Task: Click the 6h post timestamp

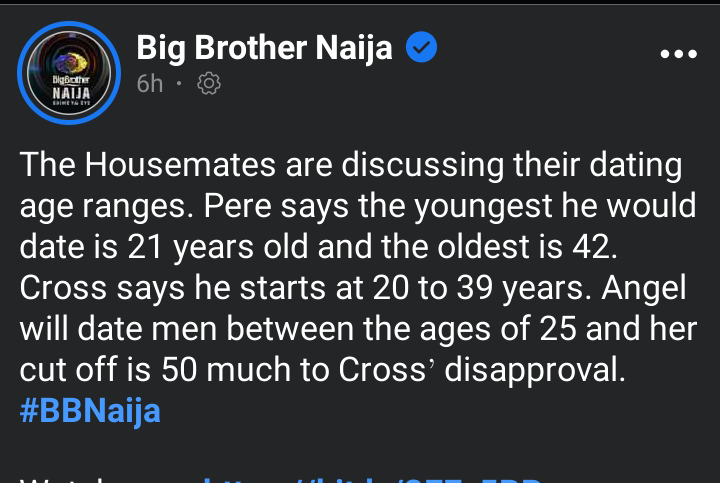Action: (x=150, y=85)
